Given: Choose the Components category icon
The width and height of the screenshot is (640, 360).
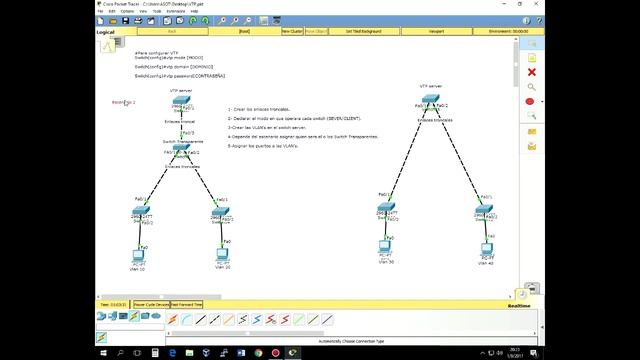Looking at the screenshot, I should 123,316.
